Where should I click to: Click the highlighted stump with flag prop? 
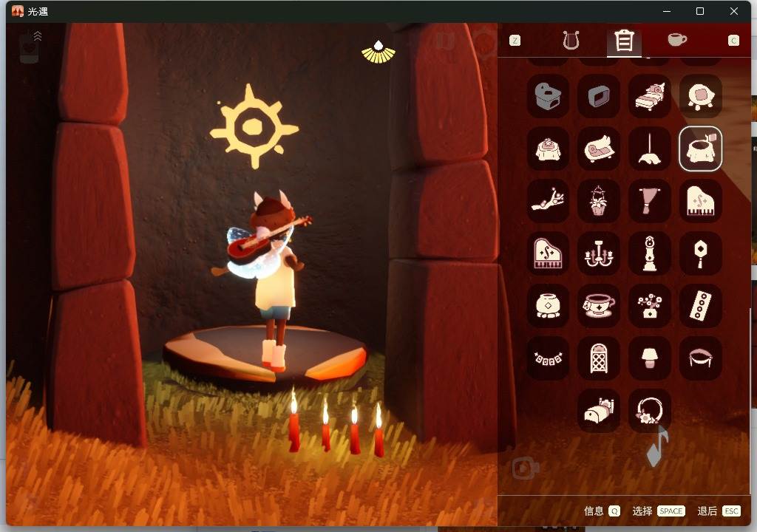[x=701, y=149]
